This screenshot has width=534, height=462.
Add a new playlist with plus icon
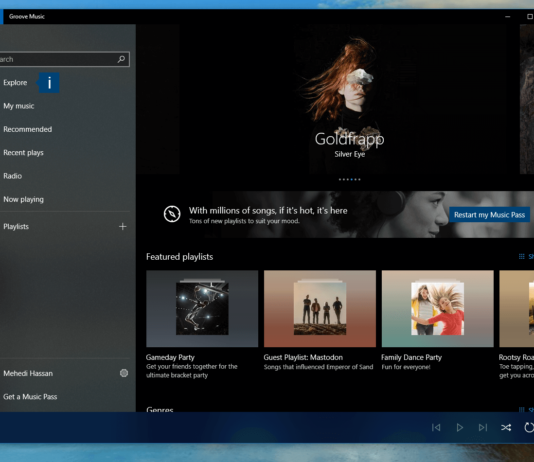[x=123, y=226]
